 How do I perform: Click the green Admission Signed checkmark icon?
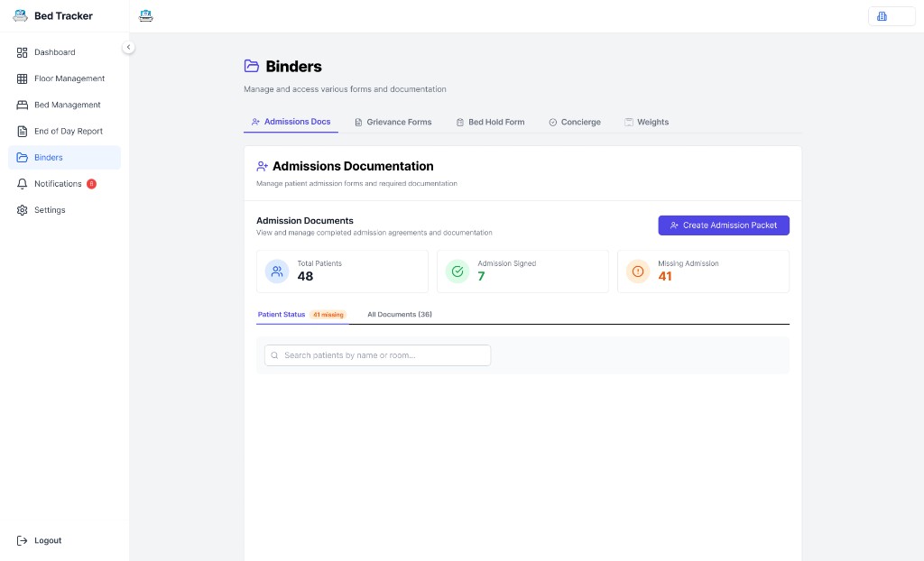click(x=457, y=271)
